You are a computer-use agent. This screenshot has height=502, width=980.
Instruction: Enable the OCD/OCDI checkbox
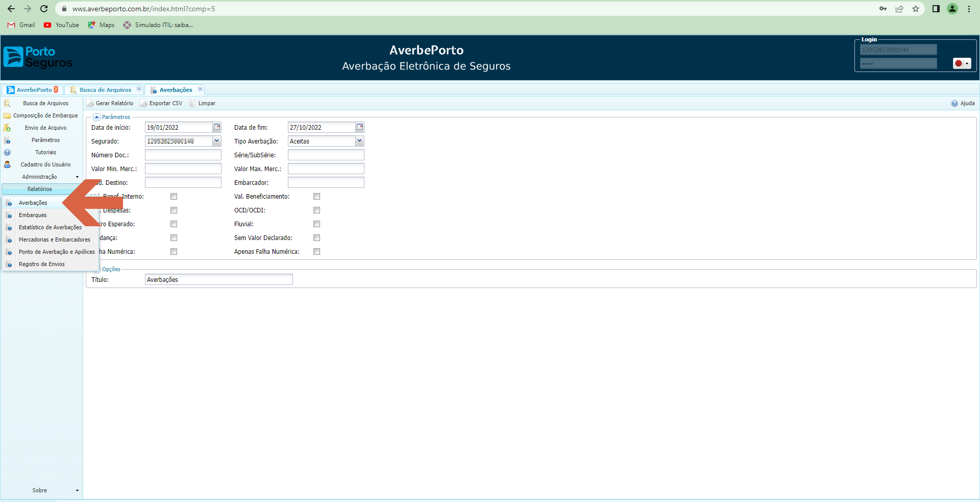[x=316, y=210]
